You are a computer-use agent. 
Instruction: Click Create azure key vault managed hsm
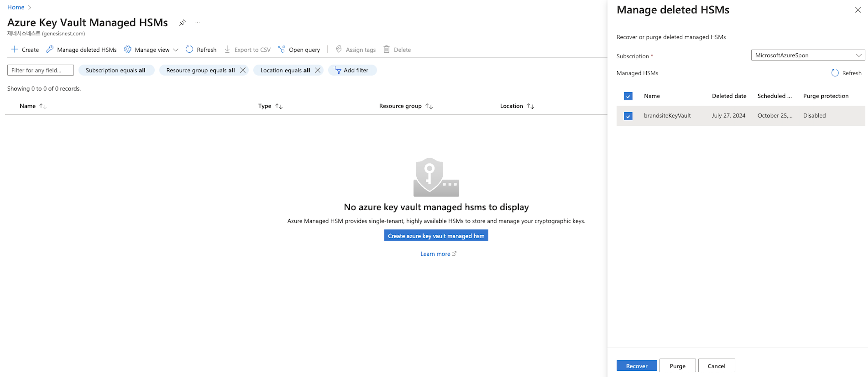(436, 236)
